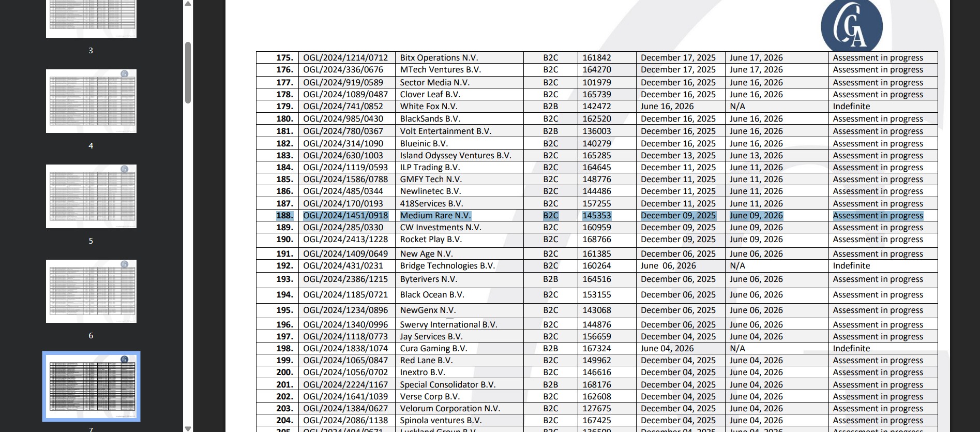Click 'Indefinite' in Bridge Technologies row
This screenshot has width=980, height=432.
point(851,266)
